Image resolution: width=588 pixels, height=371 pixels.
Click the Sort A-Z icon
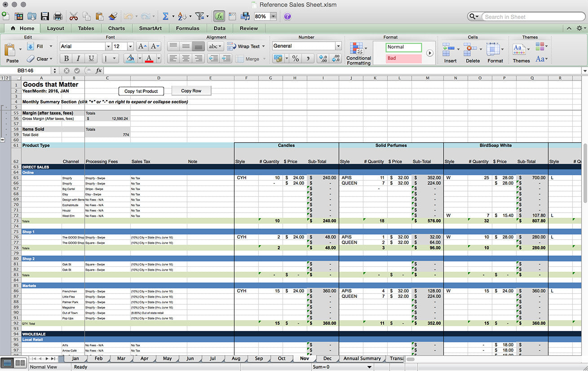[x=182, y=16]
